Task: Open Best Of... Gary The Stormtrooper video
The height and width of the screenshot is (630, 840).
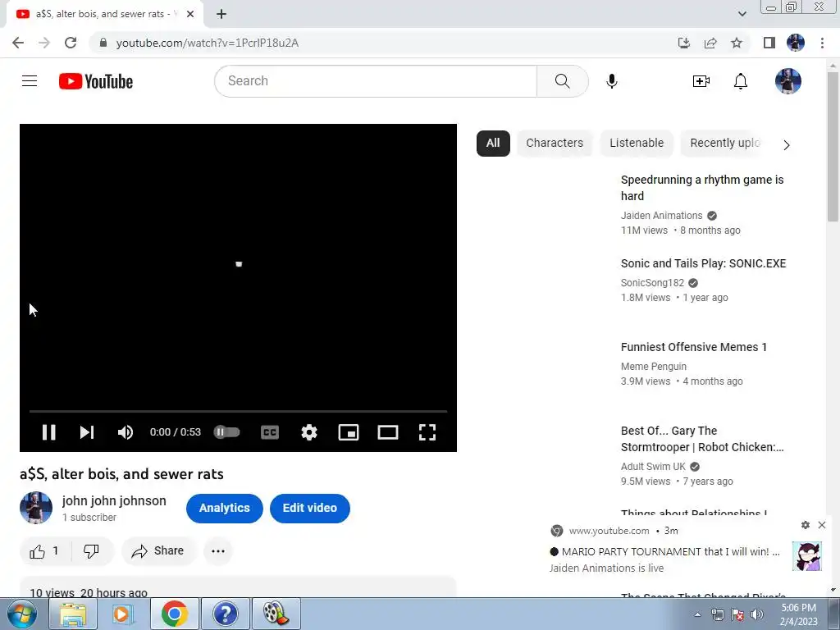Action: click(x=702, y=439)
